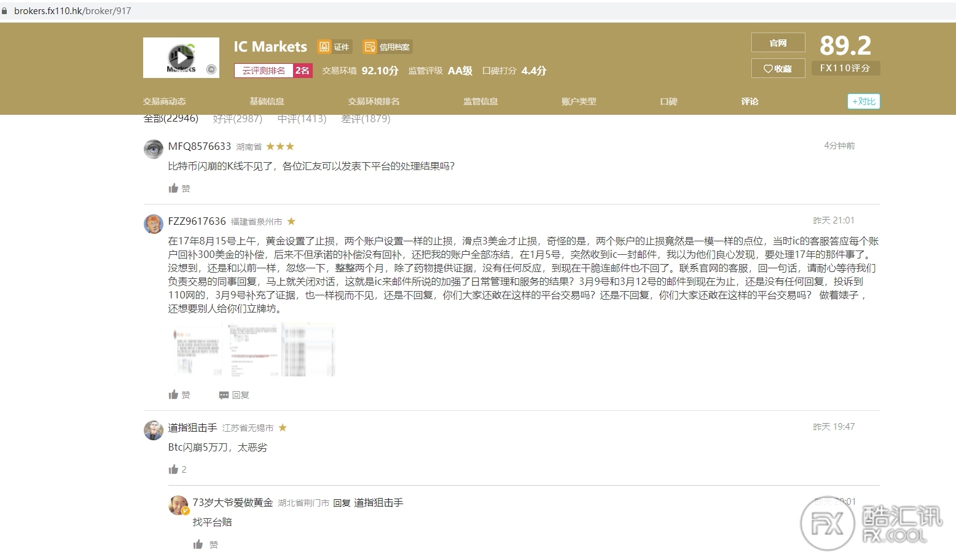Open the 信用档案 credit file badge
The height and width of the screenshot is (560, 956).
[387, 47]
